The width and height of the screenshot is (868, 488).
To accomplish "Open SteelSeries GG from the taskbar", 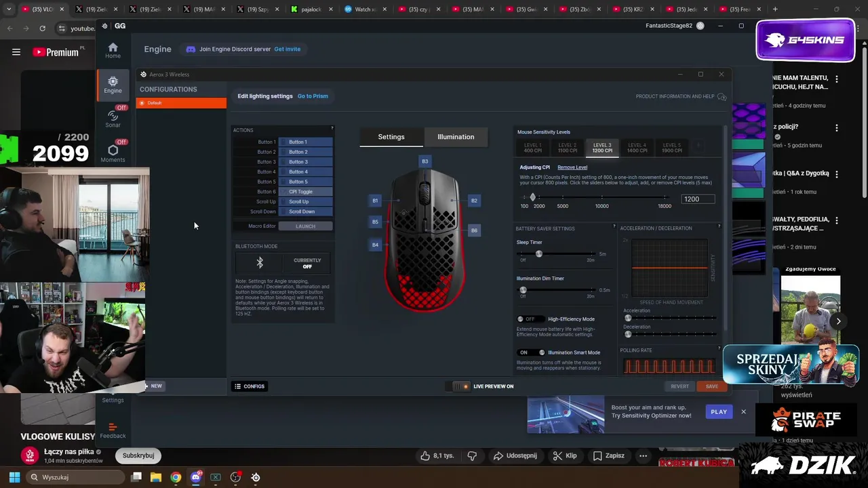I will pyautogui.click(x=256, y=477).
